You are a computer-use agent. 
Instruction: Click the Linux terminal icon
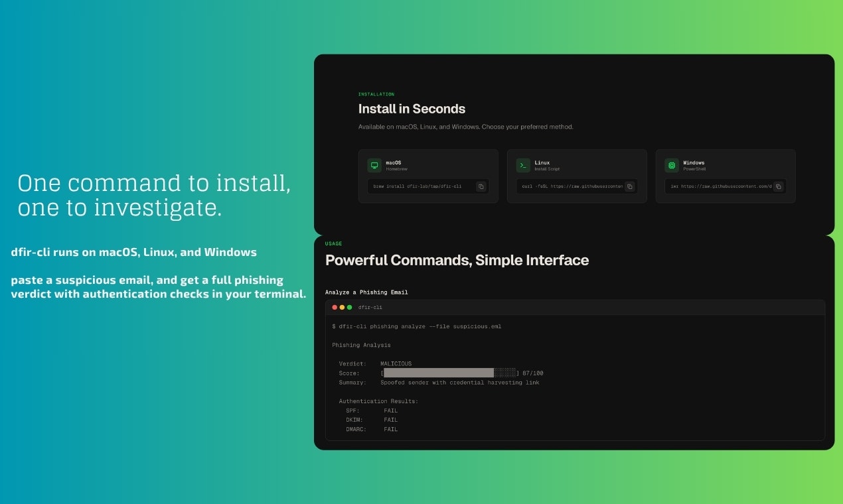click(524, 164)
